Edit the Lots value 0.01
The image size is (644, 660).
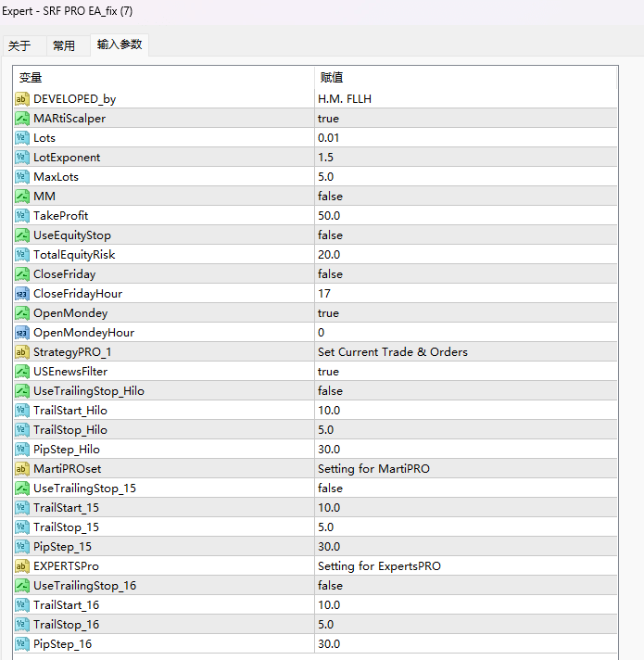pos(466,137)
